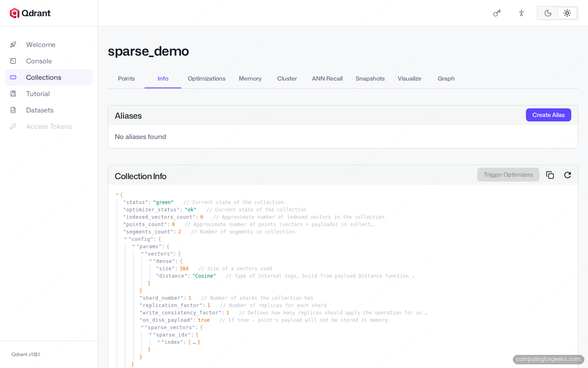The height and width of the screenshot is (368, 588).
Task: Open Console in sidebar
Action: [49, 61]
